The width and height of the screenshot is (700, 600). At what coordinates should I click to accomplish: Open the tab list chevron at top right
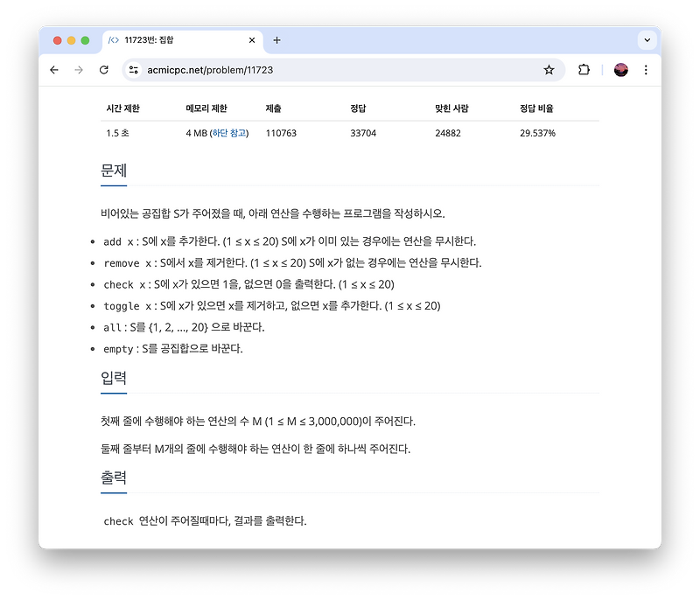(646, 40)
